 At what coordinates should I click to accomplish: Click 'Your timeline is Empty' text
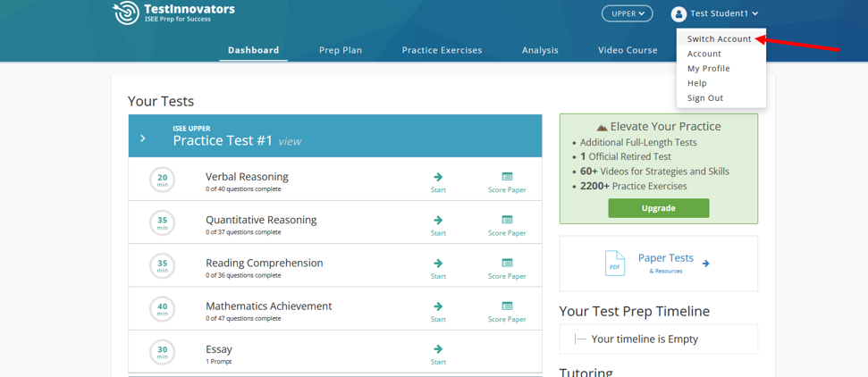click(x=645, y=339)
